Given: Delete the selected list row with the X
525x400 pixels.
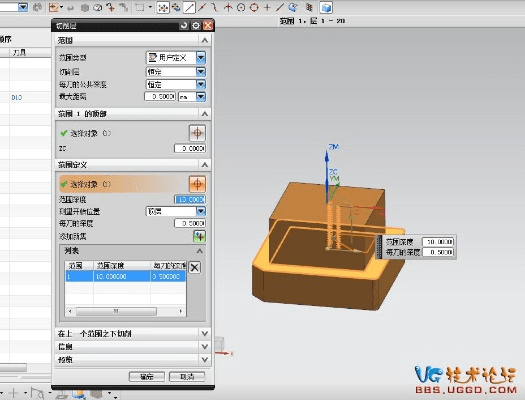Looking at the screenshot, I should [x=195, y=267].
